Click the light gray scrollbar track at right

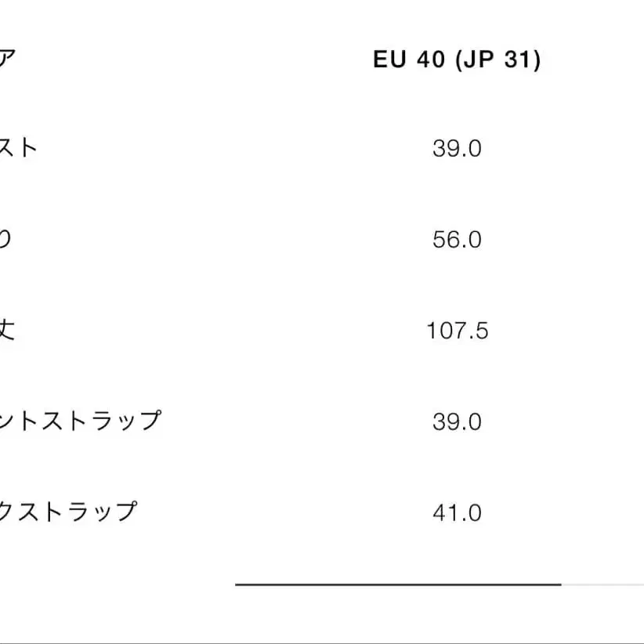click(x=602, y=584)
